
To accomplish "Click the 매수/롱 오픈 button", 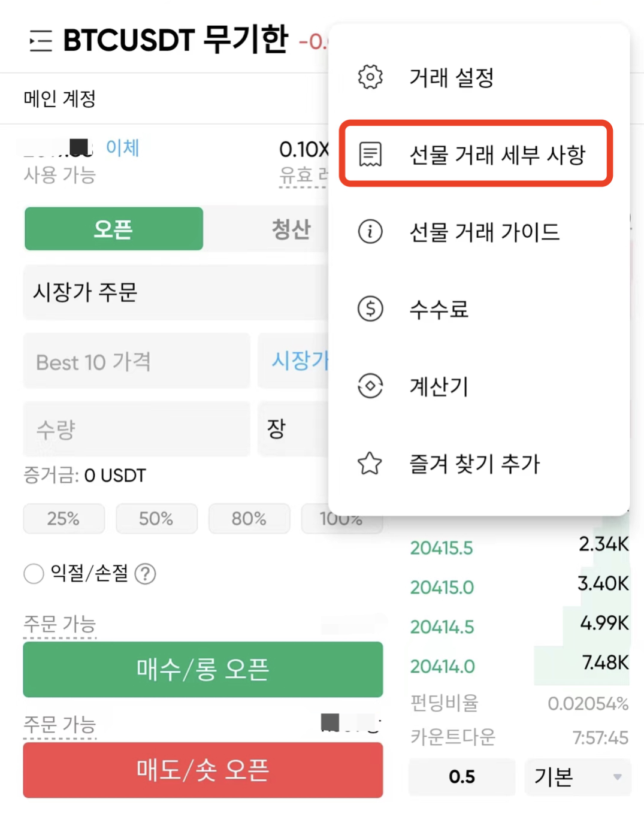I will pos(203,669).
